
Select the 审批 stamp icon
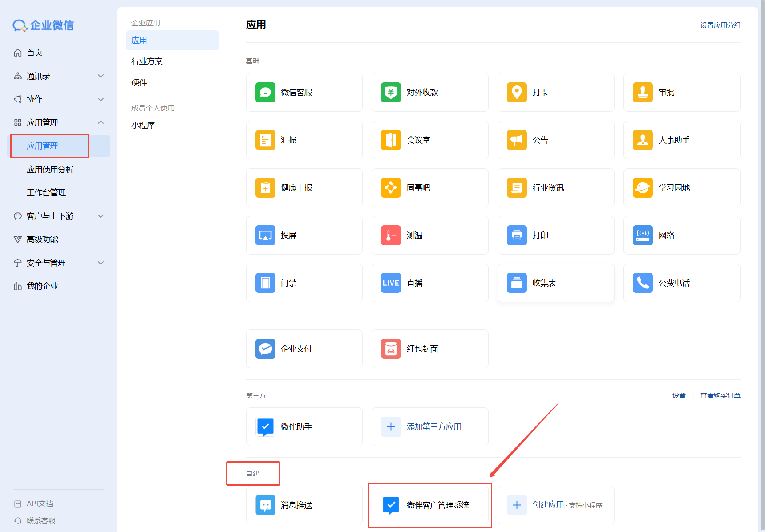tap(643, 93)
